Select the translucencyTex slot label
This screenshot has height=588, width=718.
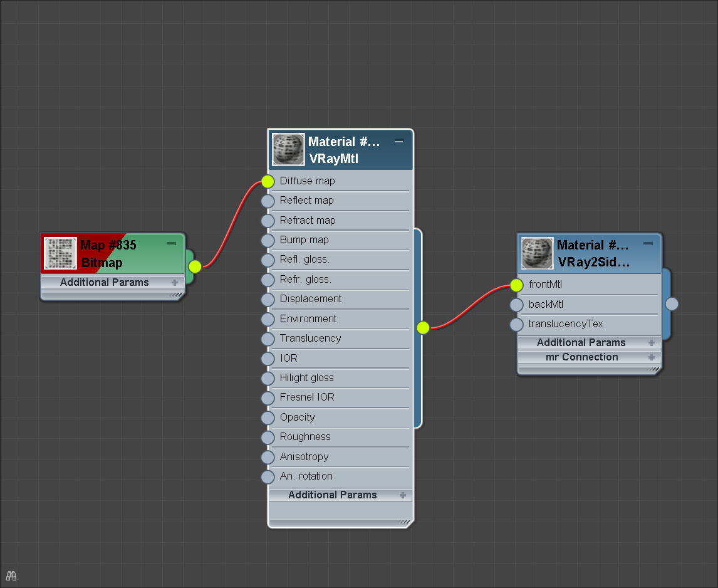(566, 323)
